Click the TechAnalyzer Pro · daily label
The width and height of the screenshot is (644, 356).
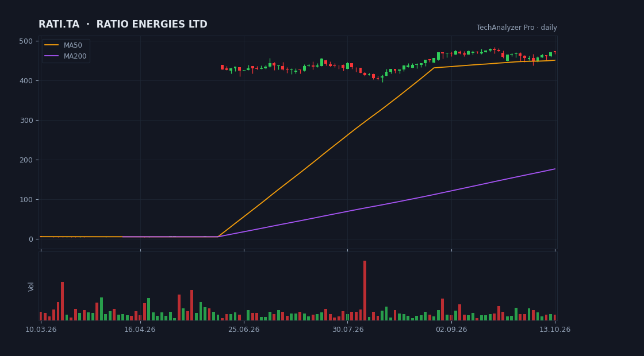click(517, 28)
